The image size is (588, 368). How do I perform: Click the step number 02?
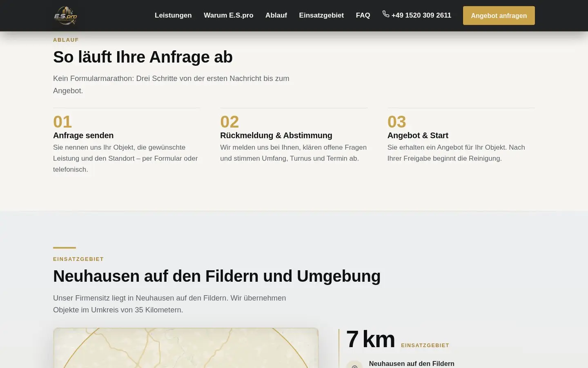coord(229,122)
